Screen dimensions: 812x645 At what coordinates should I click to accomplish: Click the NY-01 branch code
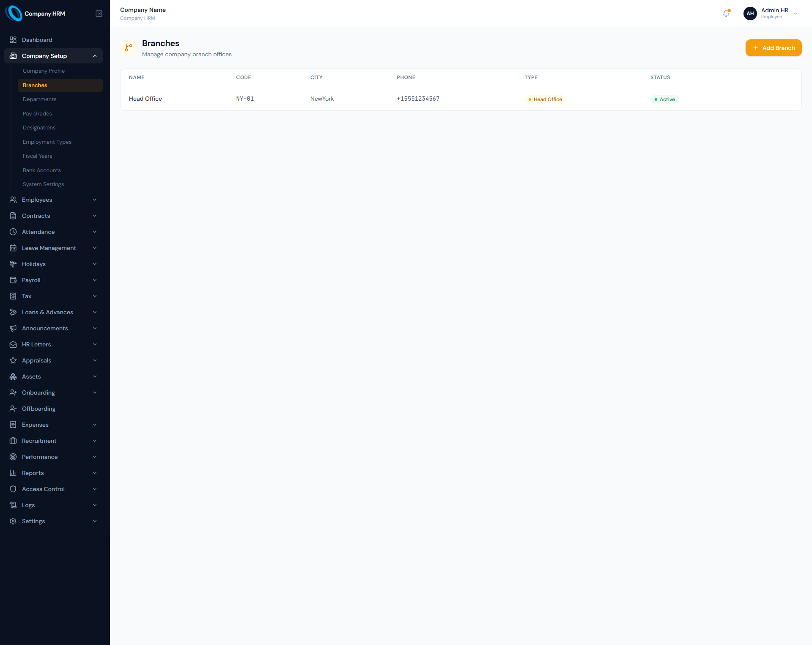pos(245,99)
